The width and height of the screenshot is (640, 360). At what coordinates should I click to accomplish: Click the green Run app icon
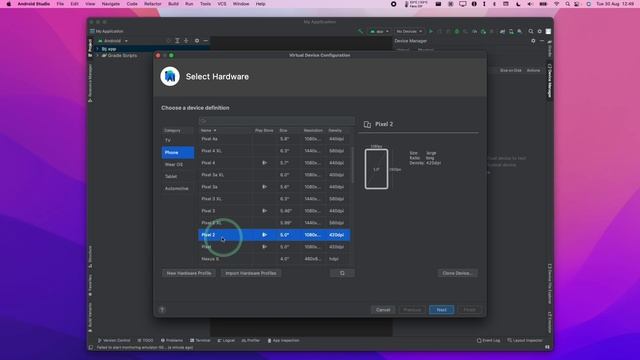(x=431, y=31)
